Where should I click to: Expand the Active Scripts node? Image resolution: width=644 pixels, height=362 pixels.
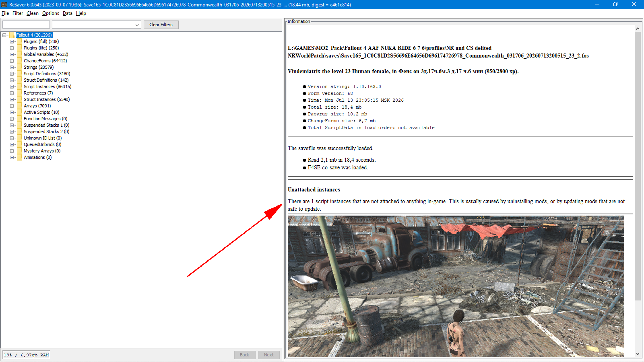click(x=12, y=112)
